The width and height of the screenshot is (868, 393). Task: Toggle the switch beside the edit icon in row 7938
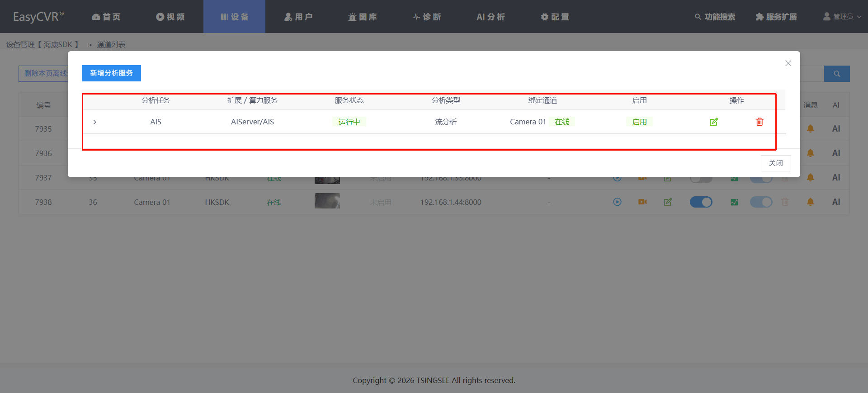click(x=701, y=202)
